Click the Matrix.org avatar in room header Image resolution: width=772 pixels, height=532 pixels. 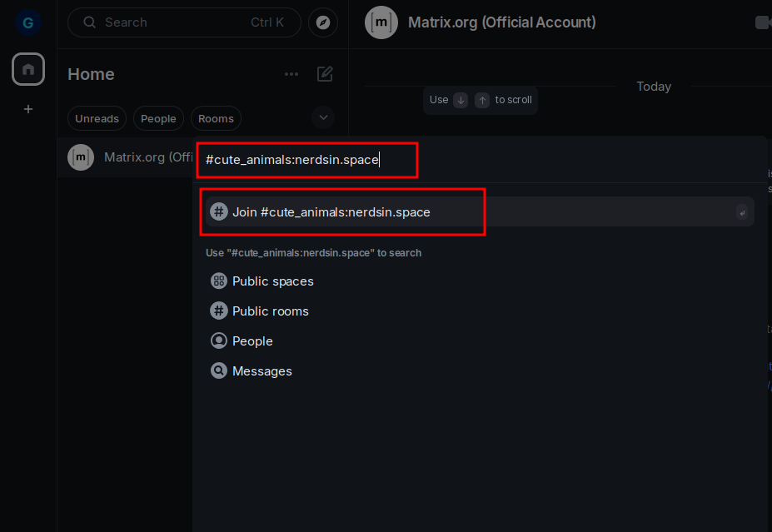[381, 22]
